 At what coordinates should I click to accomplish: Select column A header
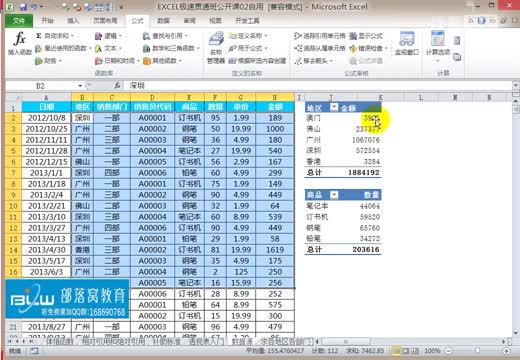[46, 97]
